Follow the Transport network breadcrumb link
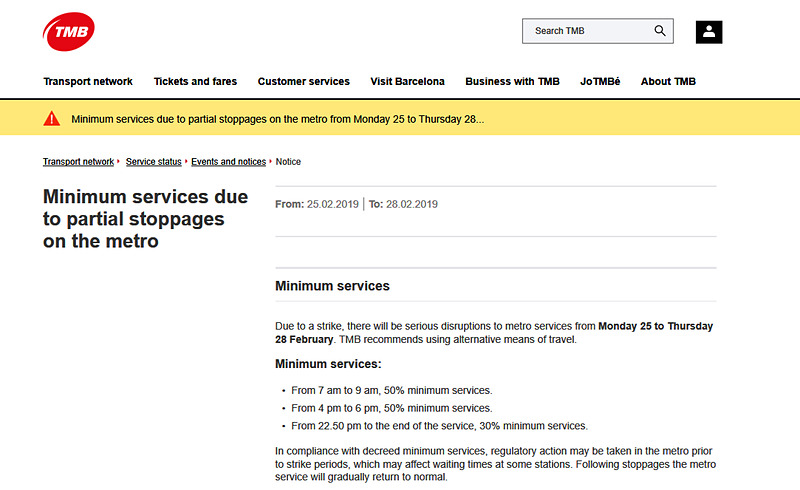This screenshot has height=490, width=800. pyautogui.click(x=78, y=162)
